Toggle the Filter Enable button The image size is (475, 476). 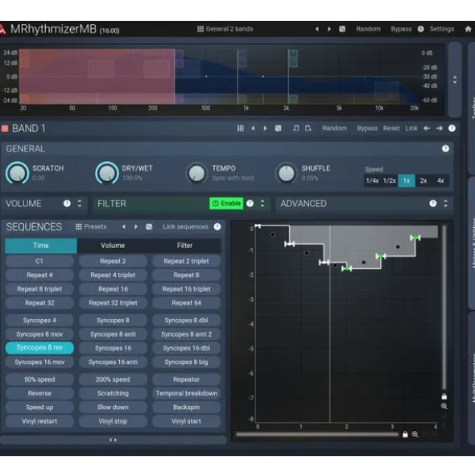pos(226,204)
